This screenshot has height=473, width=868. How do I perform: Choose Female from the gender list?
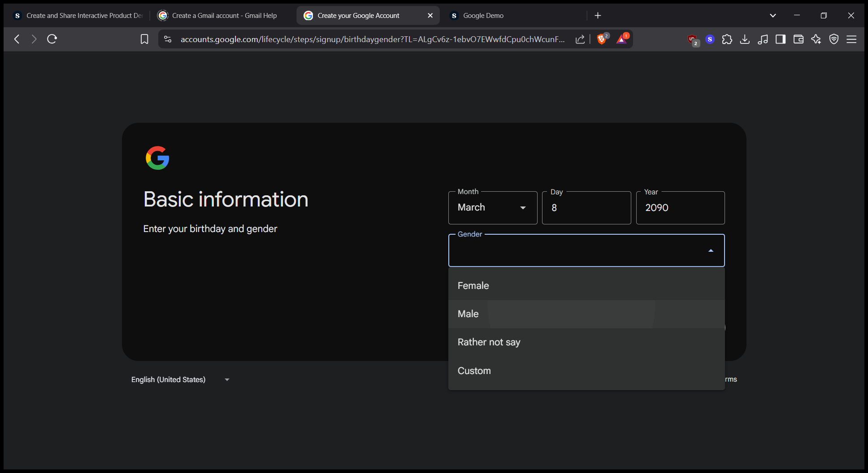pos(586,286)
